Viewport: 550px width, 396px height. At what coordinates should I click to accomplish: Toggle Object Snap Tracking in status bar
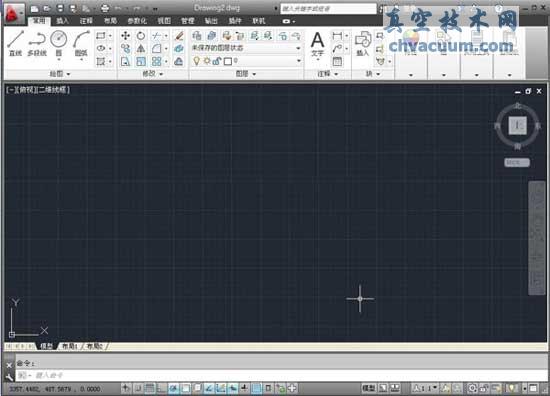(x=209, y=388)
